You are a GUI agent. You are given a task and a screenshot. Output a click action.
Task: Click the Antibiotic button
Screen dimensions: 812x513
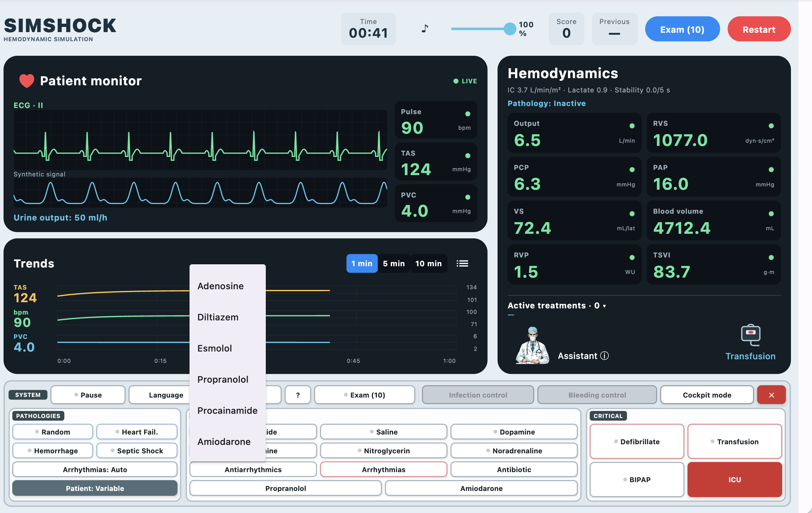(x=514, y=470)
